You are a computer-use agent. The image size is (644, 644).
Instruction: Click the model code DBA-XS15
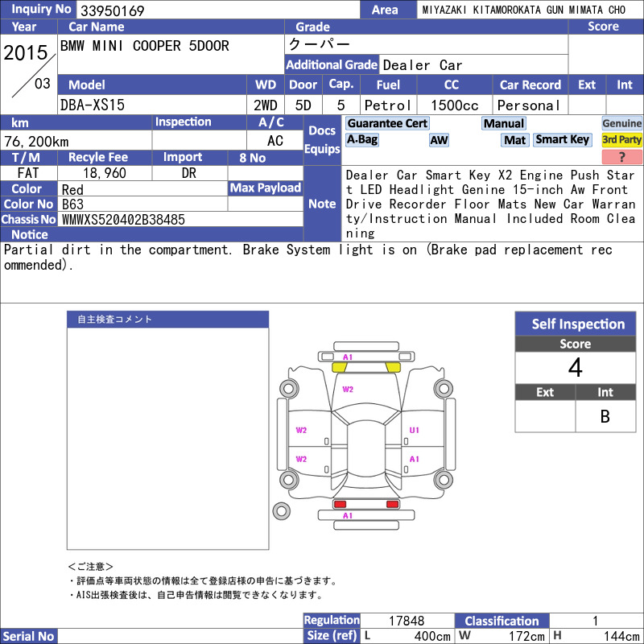point(93,105)
